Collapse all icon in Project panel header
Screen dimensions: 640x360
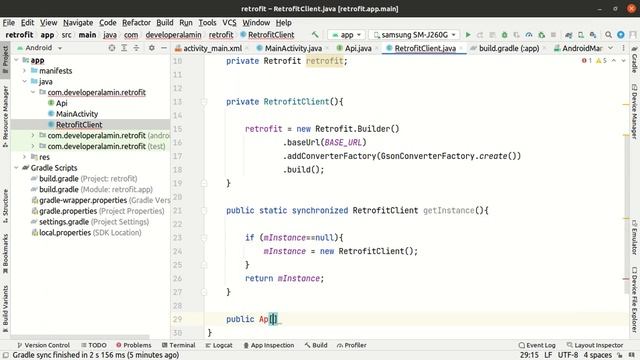136,48
